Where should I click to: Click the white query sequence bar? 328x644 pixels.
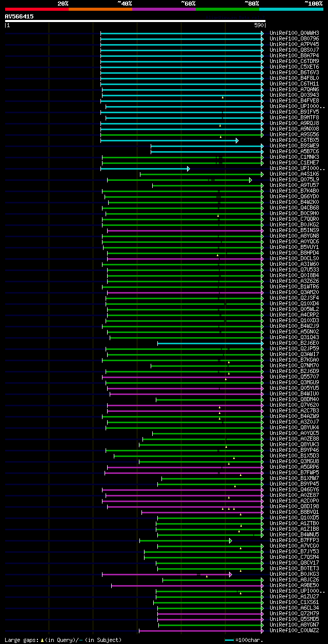tap(135, 21)
